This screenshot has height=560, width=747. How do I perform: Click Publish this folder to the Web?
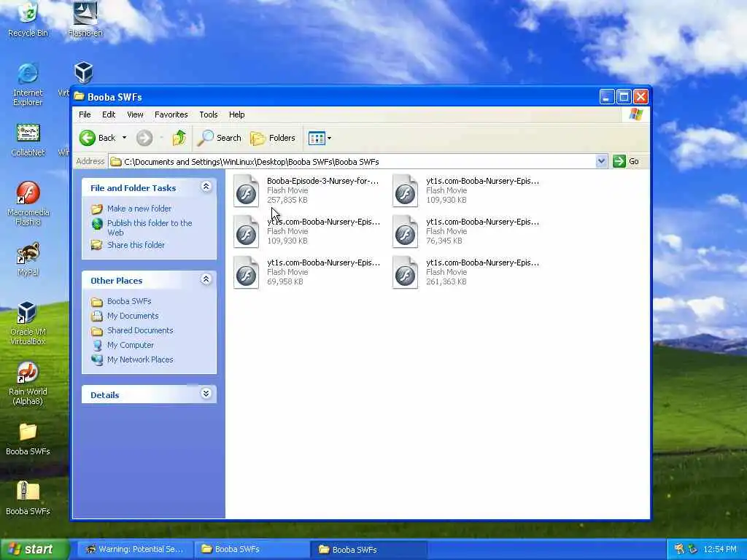pos(150,227)
